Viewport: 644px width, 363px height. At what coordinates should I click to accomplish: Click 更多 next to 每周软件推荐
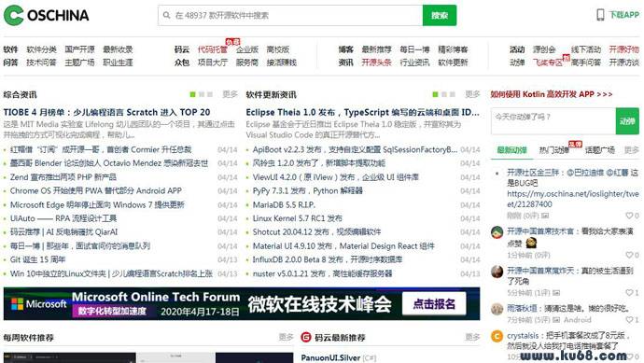click(x=286, y=337)
